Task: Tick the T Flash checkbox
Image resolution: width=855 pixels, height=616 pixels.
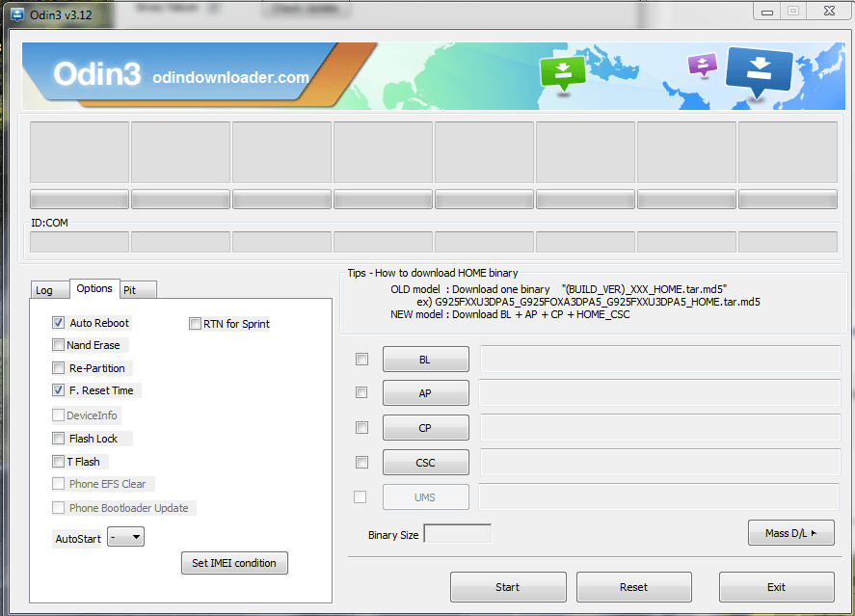Action: coord(59,462)
